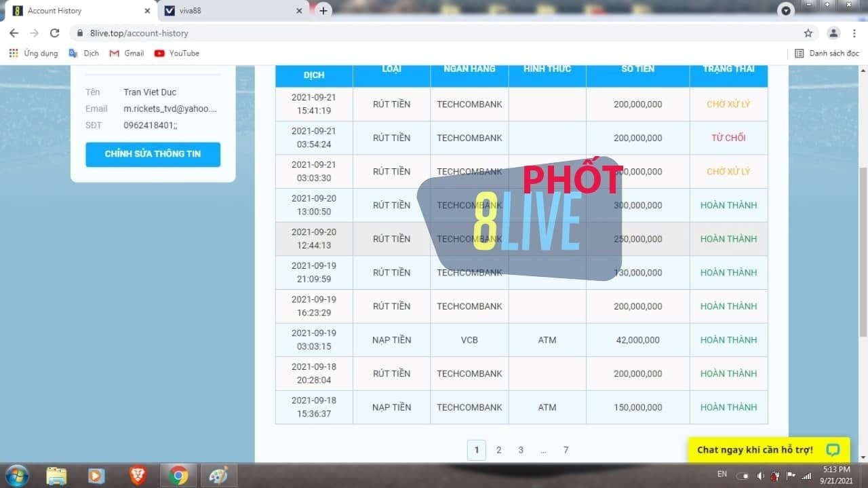Open the Gmail bookmark
This screenshot has height=488, width=868.
coord(127,53)
